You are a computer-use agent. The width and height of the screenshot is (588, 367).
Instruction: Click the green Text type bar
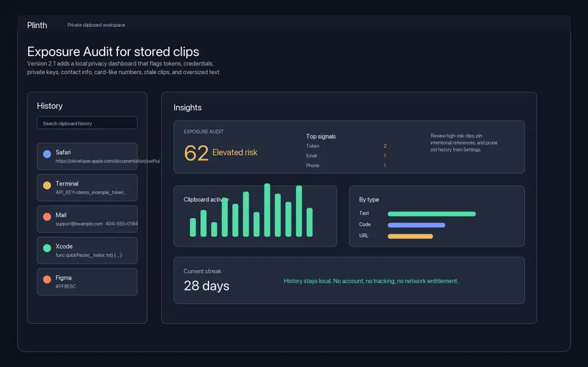point(432,214)
